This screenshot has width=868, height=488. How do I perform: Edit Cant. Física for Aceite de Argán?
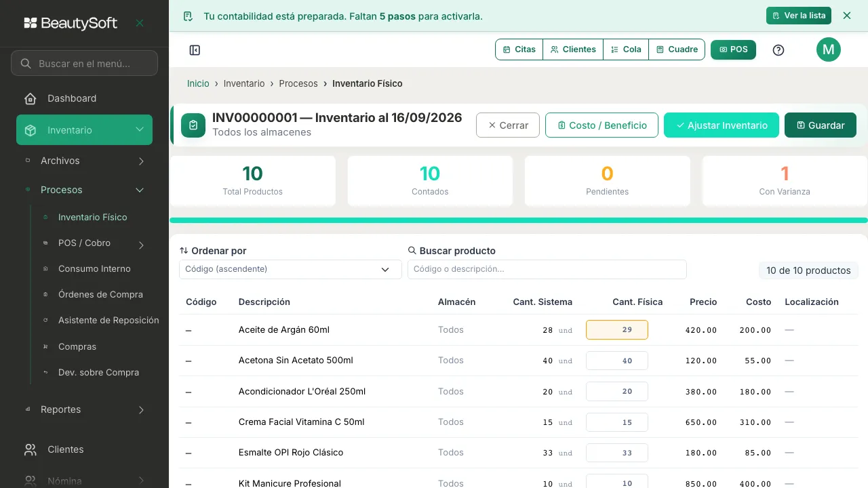point(616,329)
